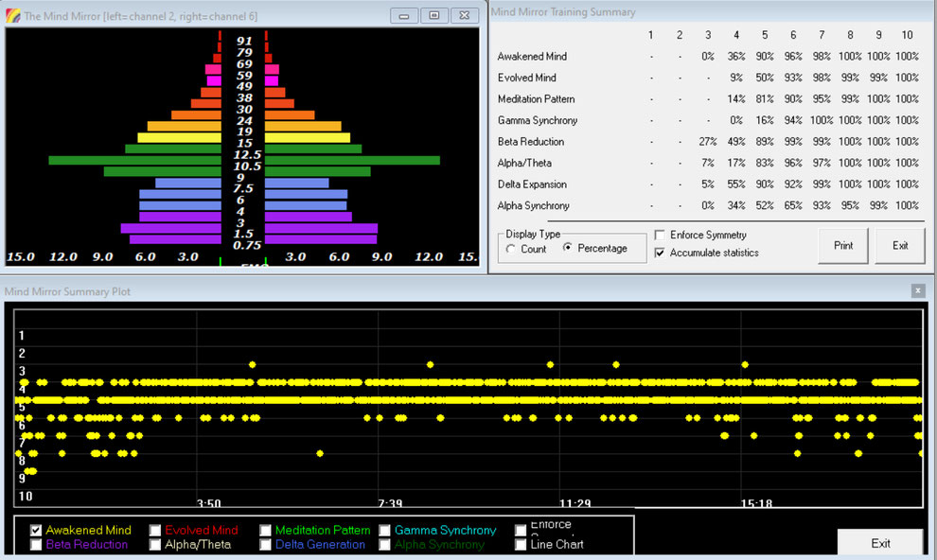Switch the plot to Line Chart
Image resolution: width=937 pixels, height=560 pixels.
(522, 545)
